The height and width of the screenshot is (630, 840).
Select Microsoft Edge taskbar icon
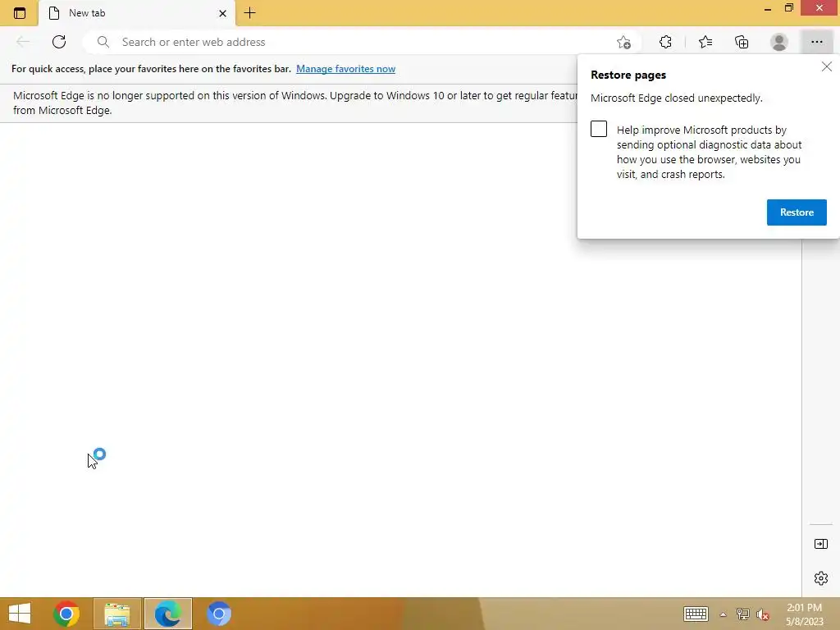tap(167, 614)
